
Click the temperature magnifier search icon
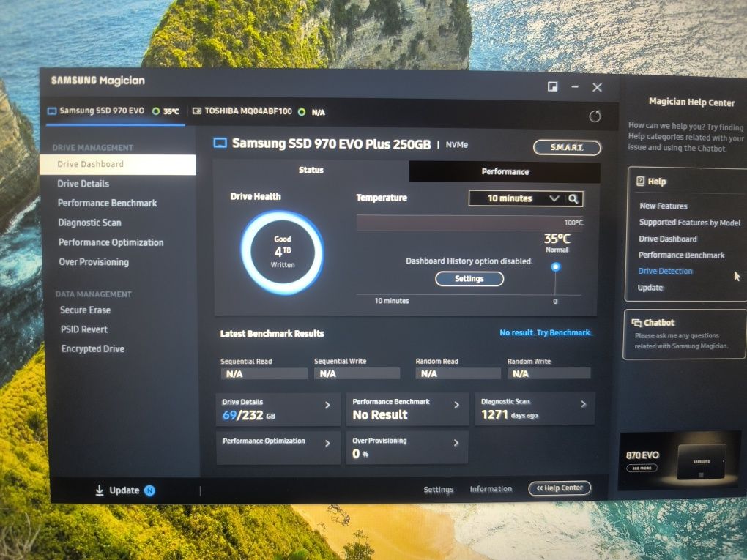click(573, 198)
